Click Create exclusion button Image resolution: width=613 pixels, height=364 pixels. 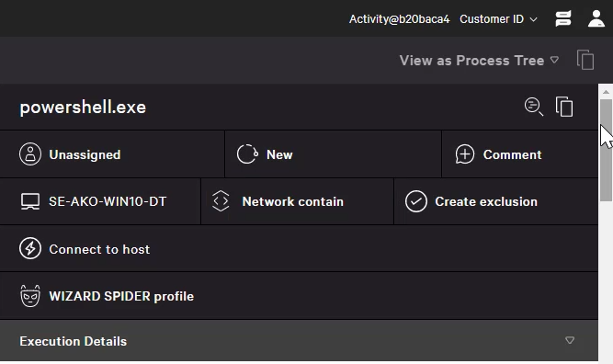click(495, 201)
